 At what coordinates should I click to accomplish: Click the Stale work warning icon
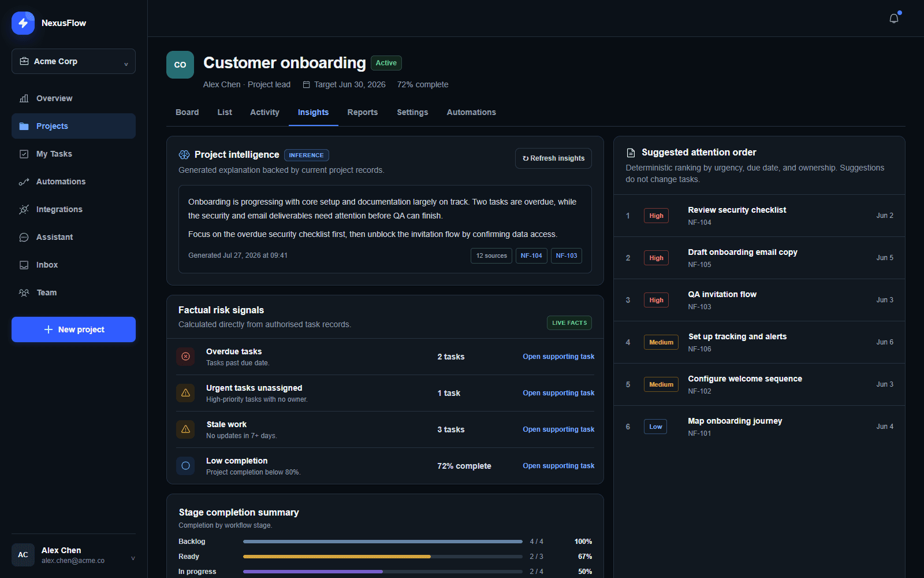[x=185, y=429]
